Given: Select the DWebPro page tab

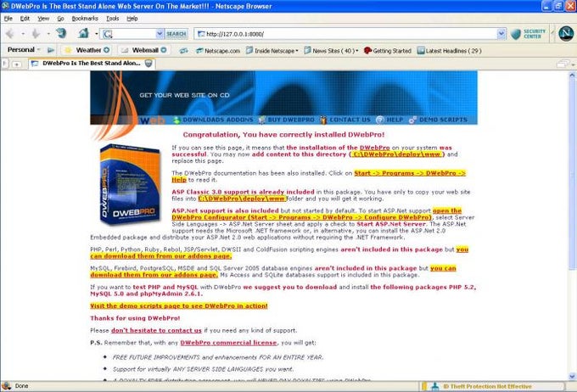Looking at the screenshot, I should tap(92, 64).
